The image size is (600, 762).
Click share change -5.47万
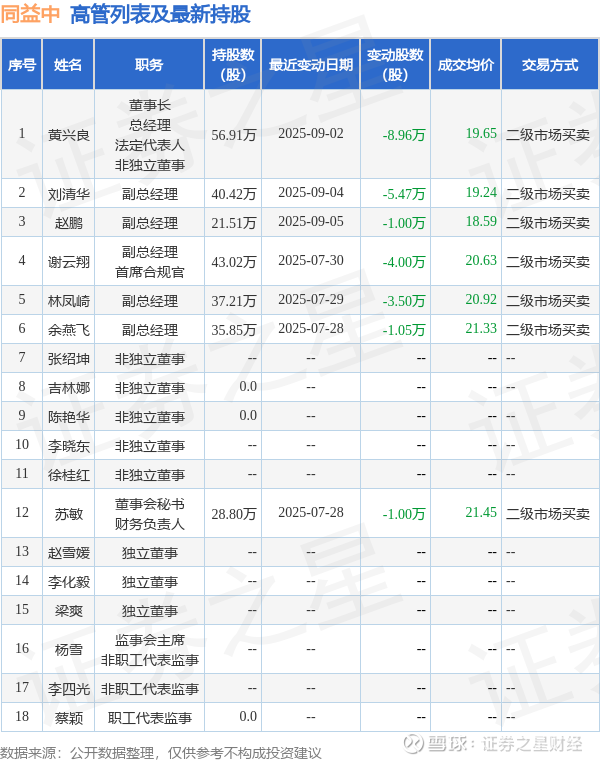pos(404,194)
